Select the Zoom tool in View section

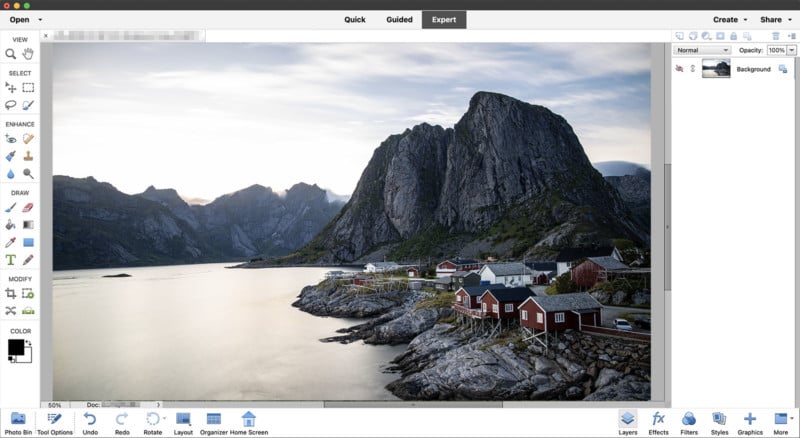click(x=10, y=54)
